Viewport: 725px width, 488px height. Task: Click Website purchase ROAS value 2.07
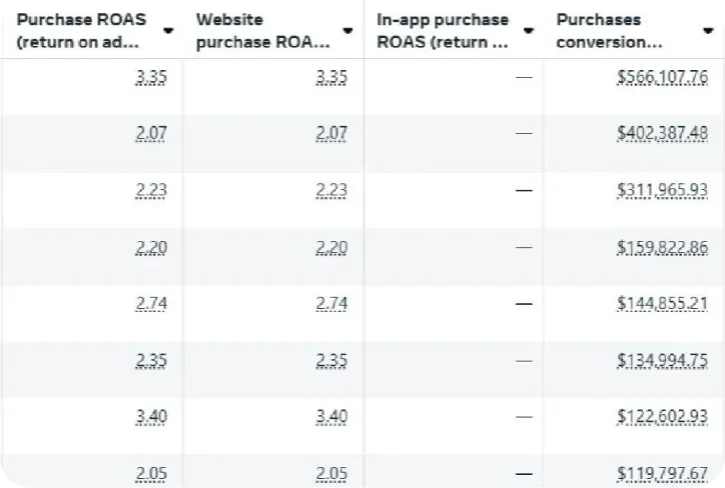point(331,134)
